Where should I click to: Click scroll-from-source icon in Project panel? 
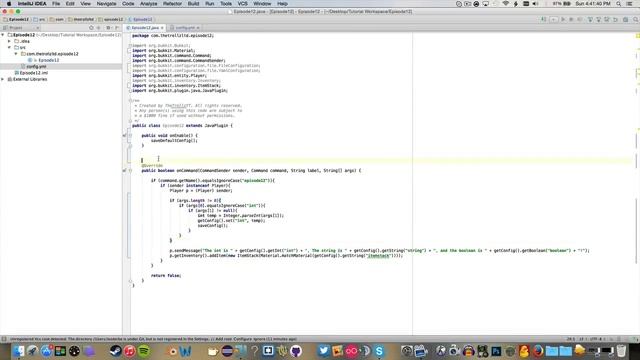point(91,28)
